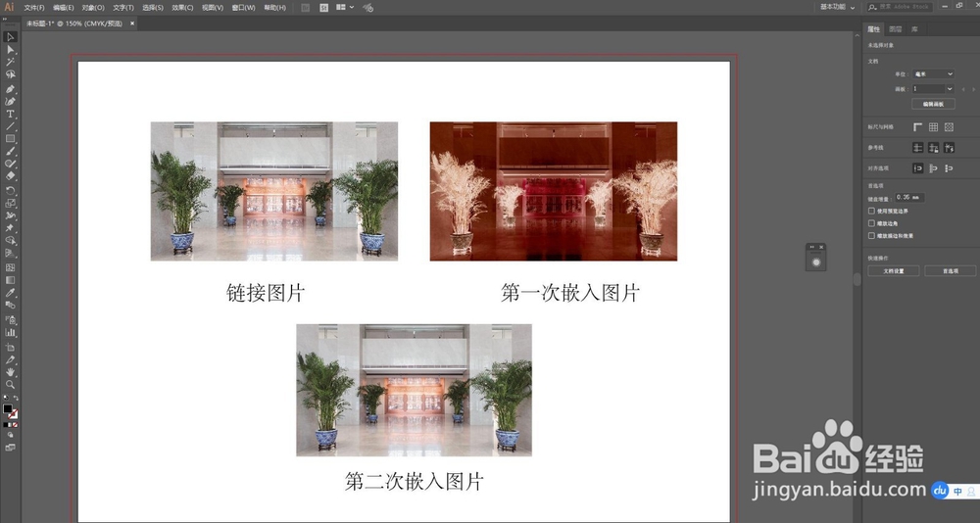This screenshot has height=523, width=980.
Task: Select the Gradient tool
Action: tap(11, 280)
